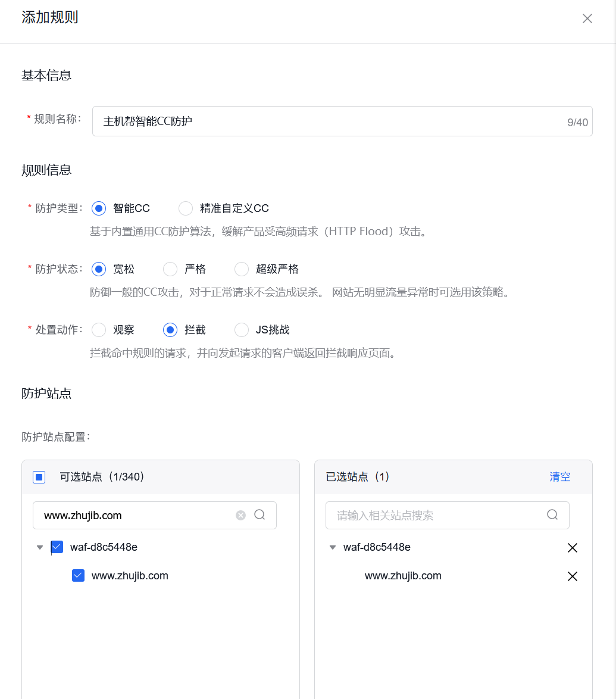This screenshot has height=699, width=616.
Task: Remove www.zhujib.com from selected sites
Action: point(573,576)
